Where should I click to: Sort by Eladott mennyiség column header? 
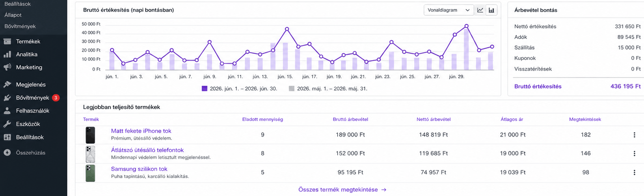coord(262,119)
